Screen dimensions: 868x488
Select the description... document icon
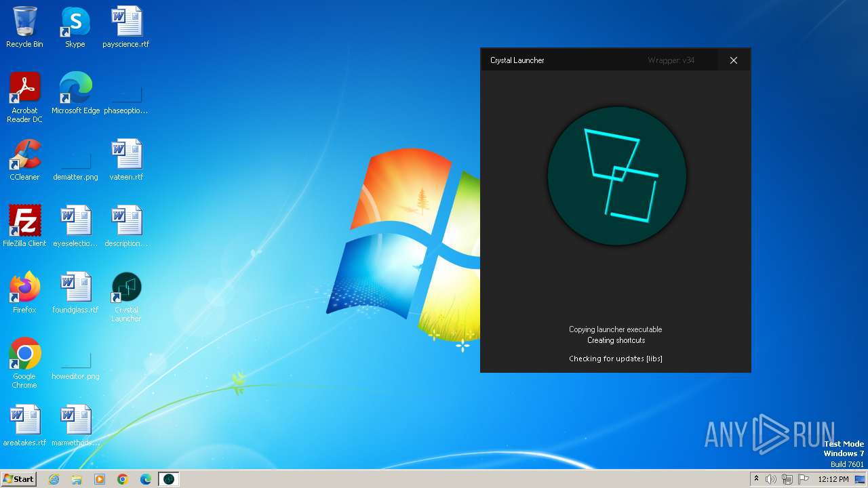(126, 226)
